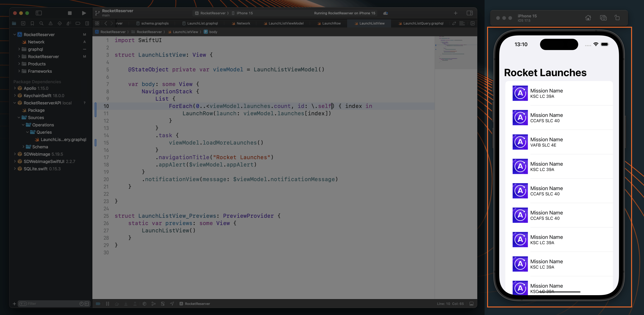Image resolution: width=644 pixels, height=315 pixels.
Task: Collapse the RocketReserverAPI package tree
Action: click(x=14, y=103)
